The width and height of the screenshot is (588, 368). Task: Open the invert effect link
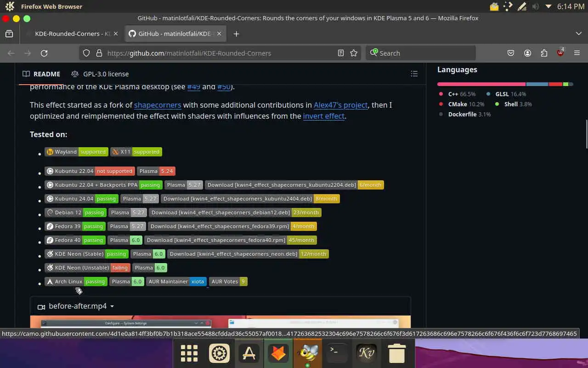323,116
